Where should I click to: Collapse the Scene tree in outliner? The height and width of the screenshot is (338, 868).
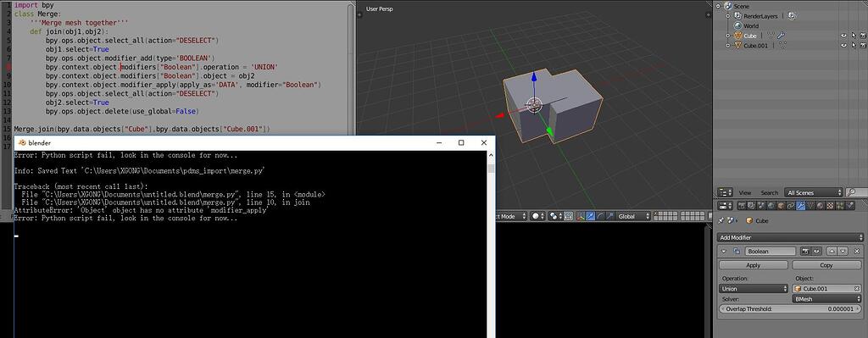(718, 6)
